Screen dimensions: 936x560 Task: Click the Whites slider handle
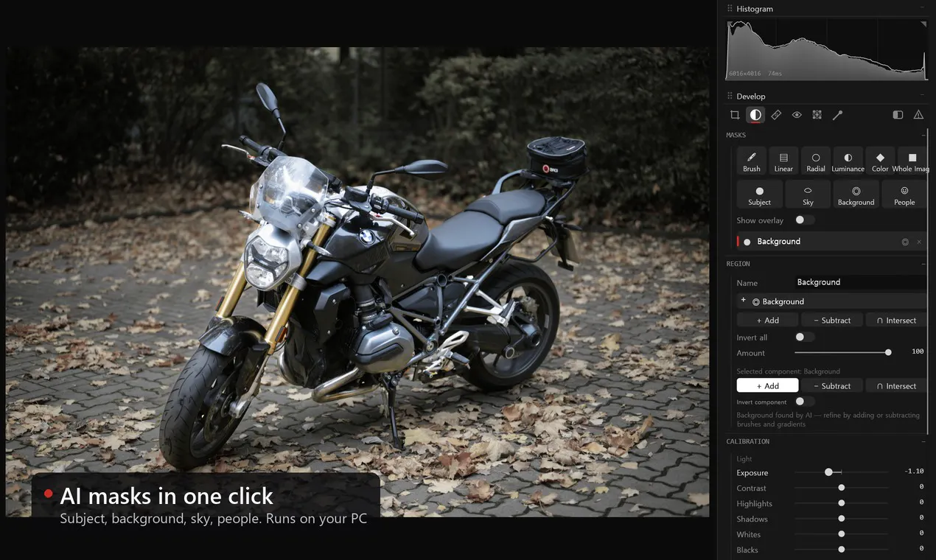841,534
